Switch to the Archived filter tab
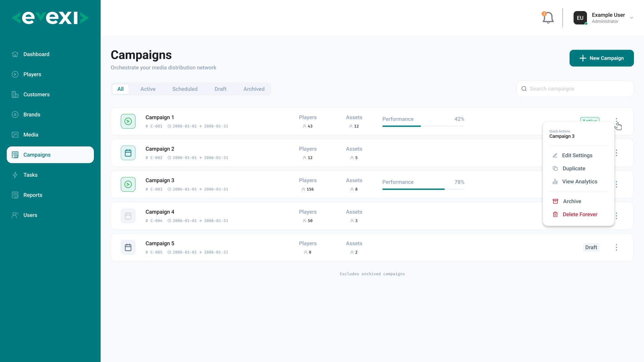Viewport: 644px width, 362px height. [254, 89]
